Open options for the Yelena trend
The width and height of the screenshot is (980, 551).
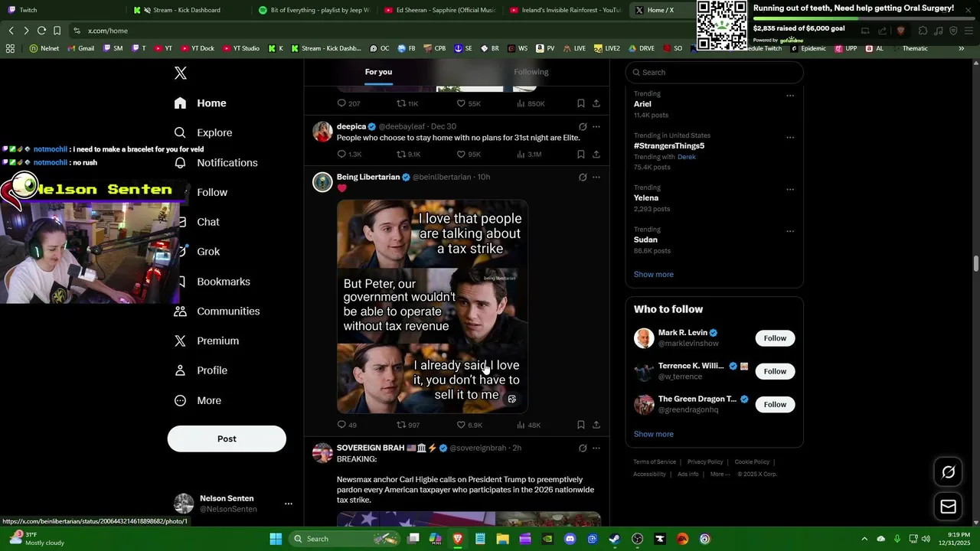point(790,189)
